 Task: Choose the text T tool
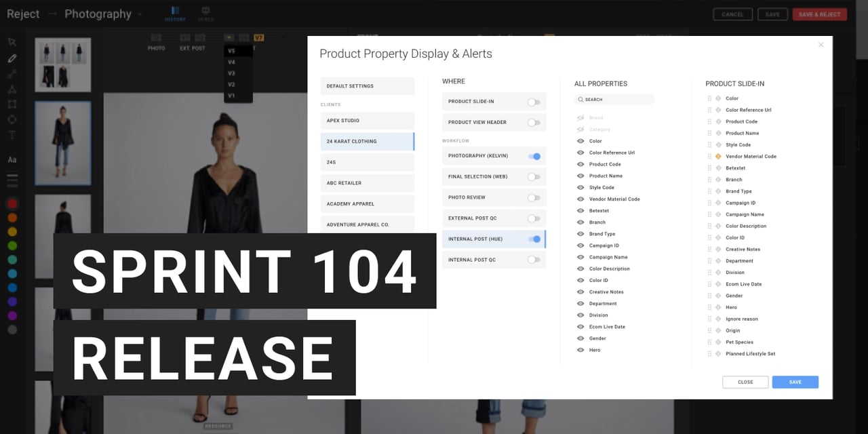(12, 135)
